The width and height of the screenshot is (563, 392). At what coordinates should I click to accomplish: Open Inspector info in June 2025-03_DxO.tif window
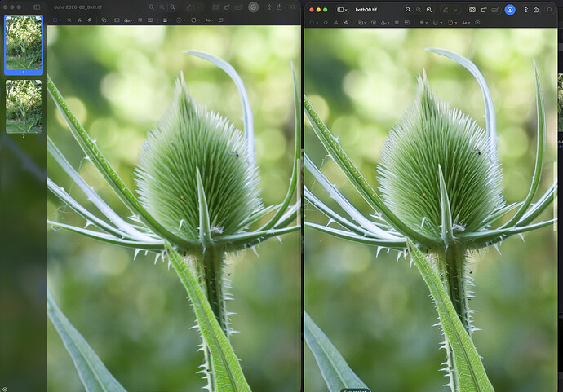269,7
